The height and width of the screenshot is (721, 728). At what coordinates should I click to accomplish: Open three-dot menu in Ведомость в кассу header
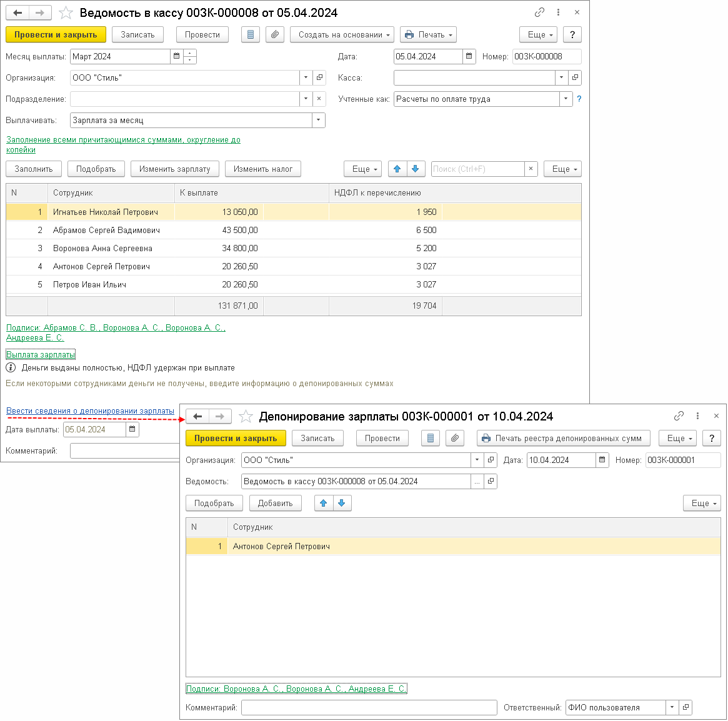[558, 12]
